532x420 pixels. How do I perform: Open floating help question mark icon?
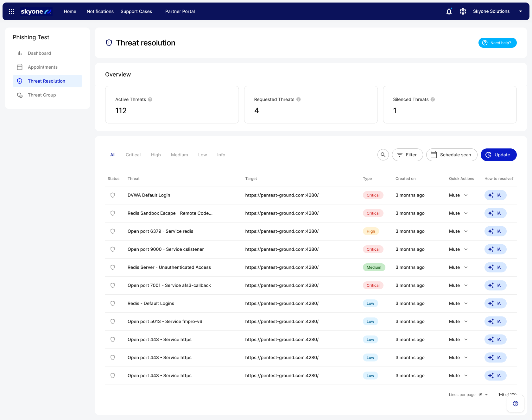(515, 404)
